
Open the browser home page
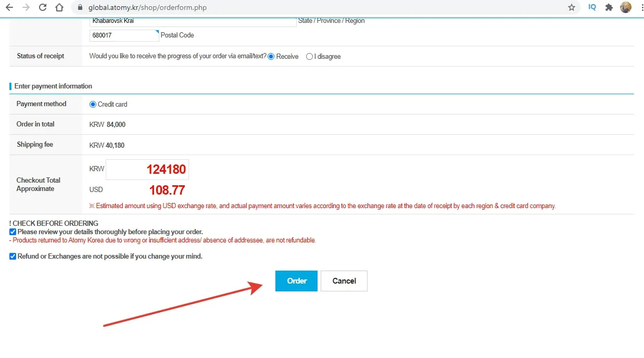click(59, 8)
